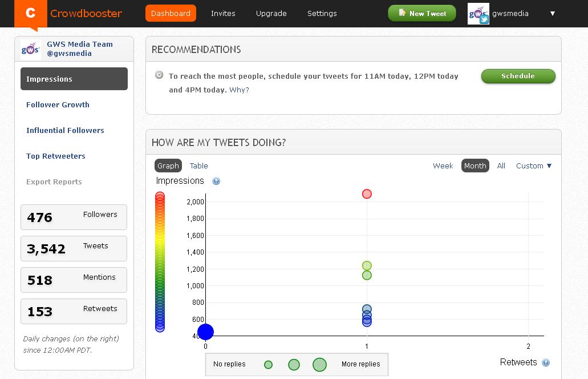Open Settings from the top navigation
The image size is (588, 379).
point(322,14)
